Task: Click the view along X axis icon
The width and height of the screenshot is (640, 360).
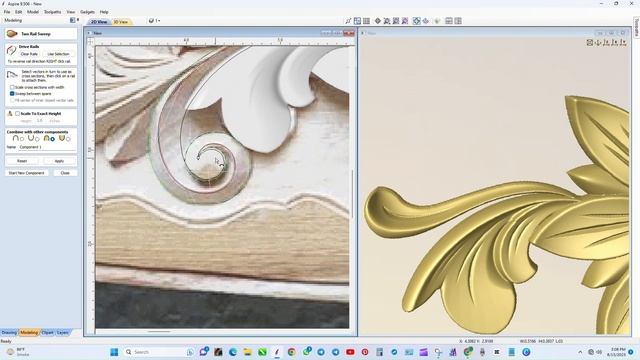Action: pyautogui.click(x=607, y=42)
